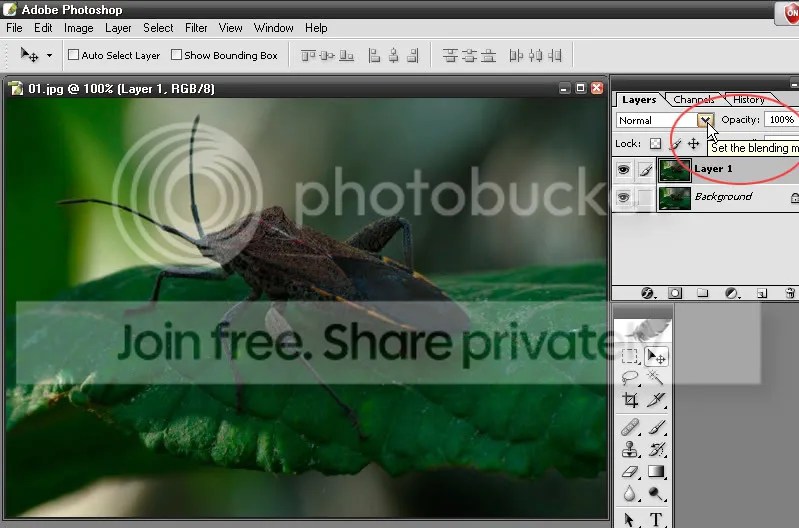Open the blending mode dropdown arrow
This screenshot has height=528, width=799.
705,120
